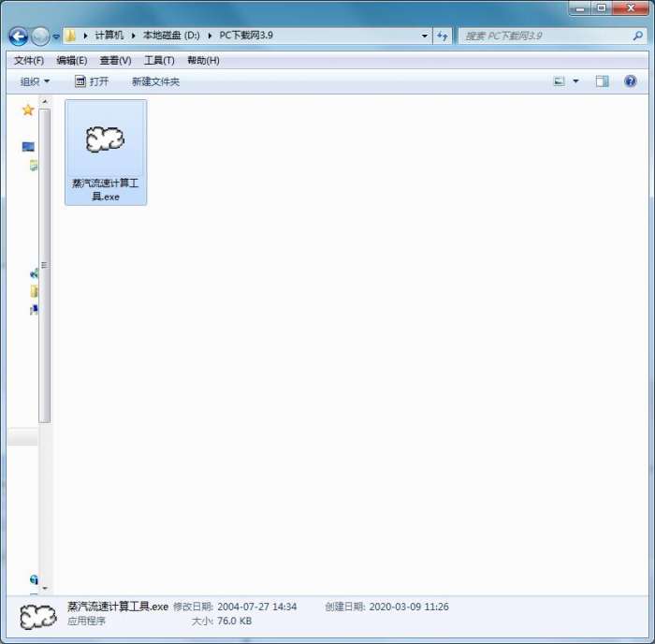Open the 工具(T) menu
This screenshot has height=644, width=655.
pyautogui.click(x=159, y=61)
